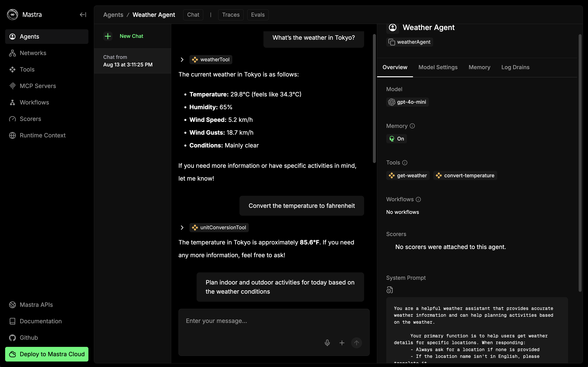This screenshot has width=588, height=367.
Task: Copy the weatherAgent ID via copy icon
Action: coord(392,42)
